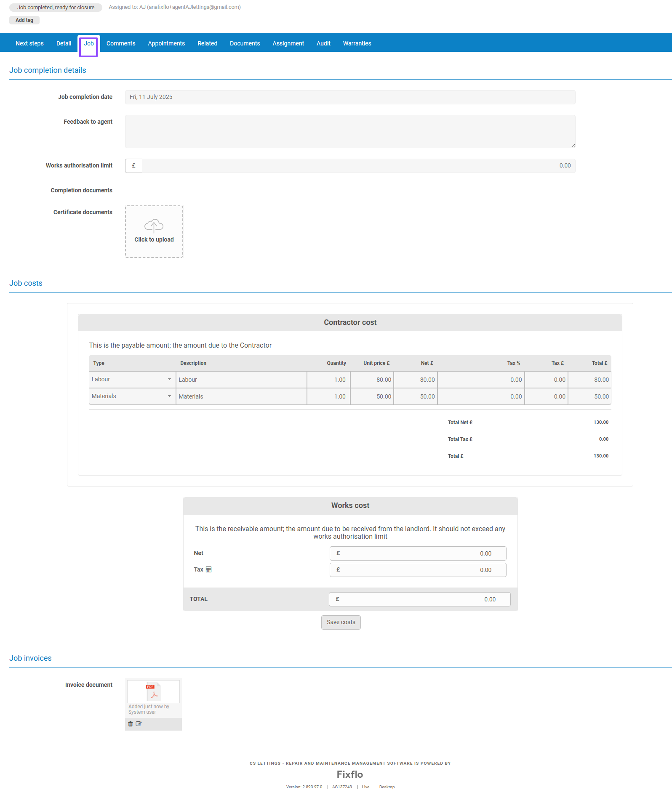Click the Works authorisation limit field
This screenshot has width=672, height=795.
click(359, 165)
